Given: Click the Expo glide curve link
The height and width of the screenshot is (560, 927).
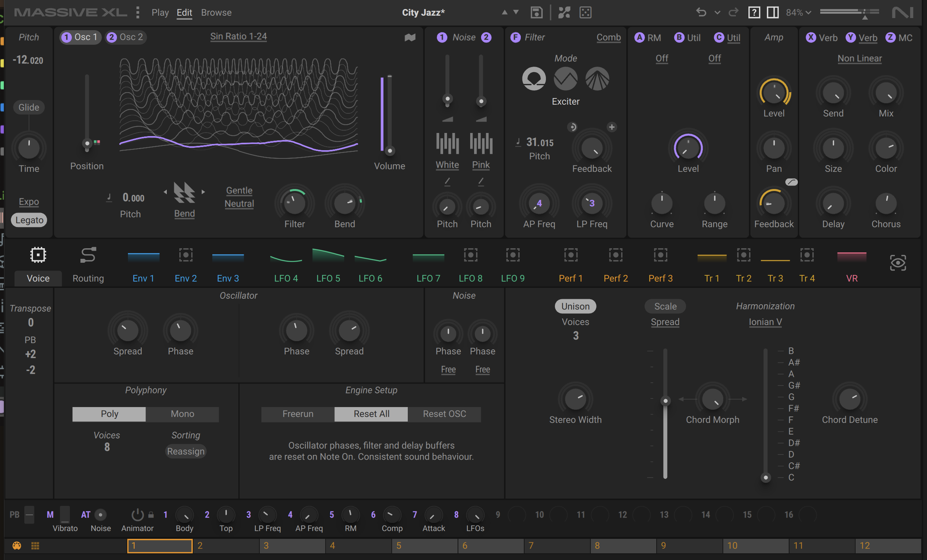Looking at the screenshot, I should coord(29,202).
